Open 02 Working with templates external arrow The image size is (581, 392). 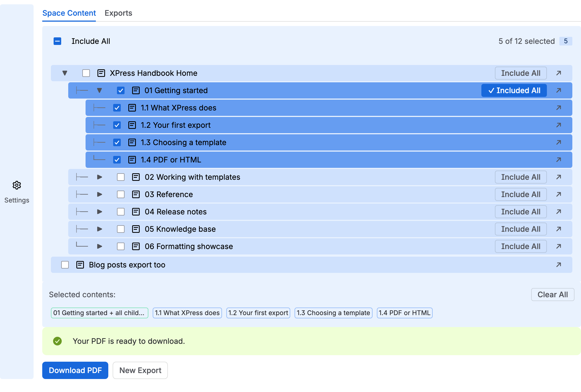click(x=559, y=177)
